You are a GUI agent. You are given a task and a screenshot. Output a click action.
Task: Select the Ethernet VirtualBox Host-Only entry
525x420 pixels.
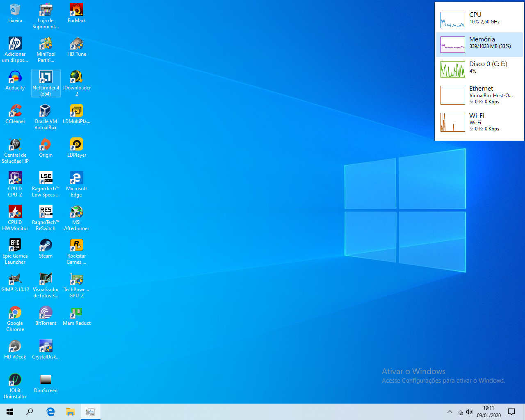click(x=479, y=95)
